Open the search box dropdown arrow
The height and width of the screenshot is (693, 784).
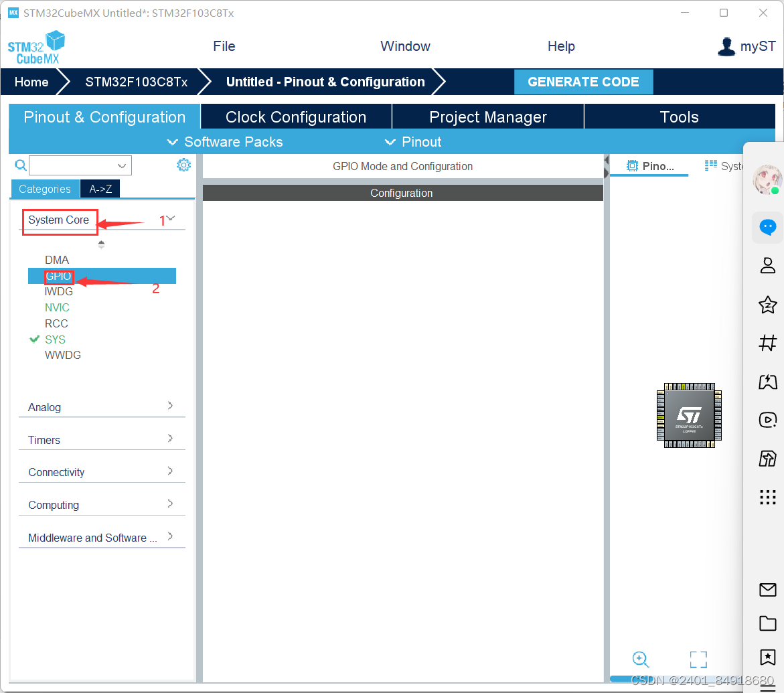coord(121,165)
